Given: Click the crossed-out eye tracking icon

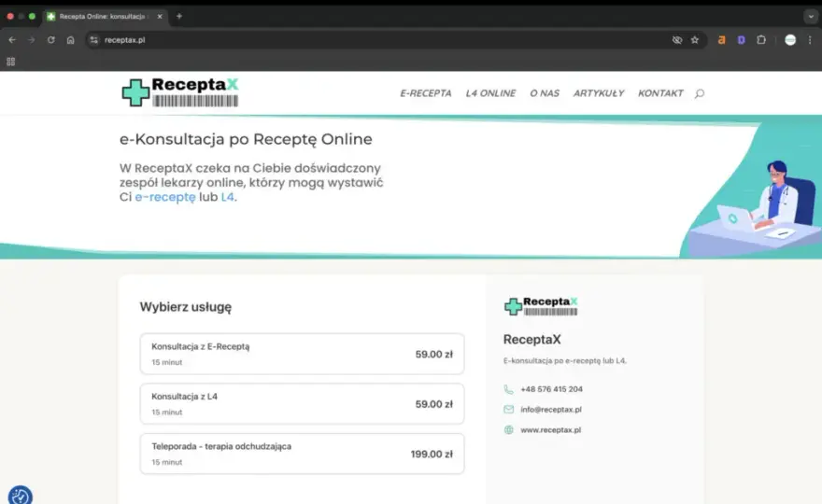Looking at the screenshot, I should click(677, 40).
